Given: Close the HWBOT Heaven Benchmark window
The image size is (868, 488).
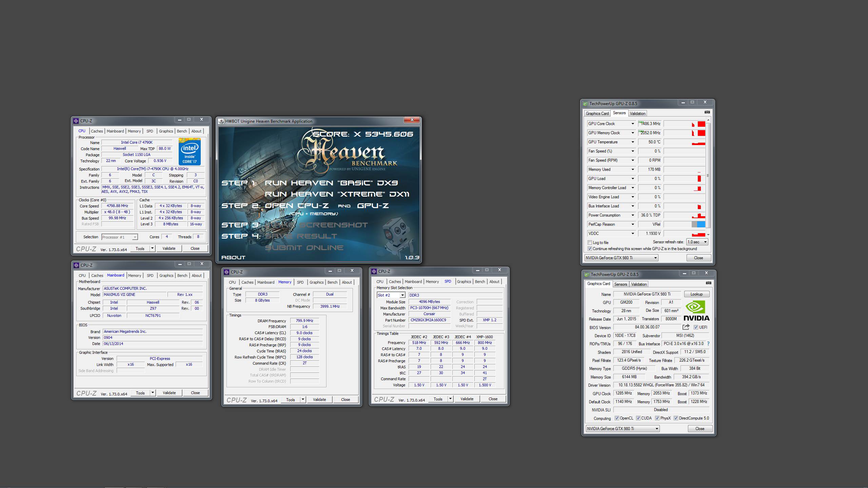Looking at the screenshot, I should (412, 120).
